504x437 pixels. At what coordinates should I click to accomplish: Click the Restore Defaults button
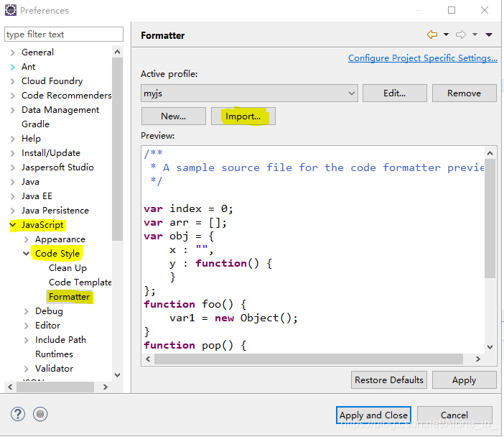pos(389,380)
